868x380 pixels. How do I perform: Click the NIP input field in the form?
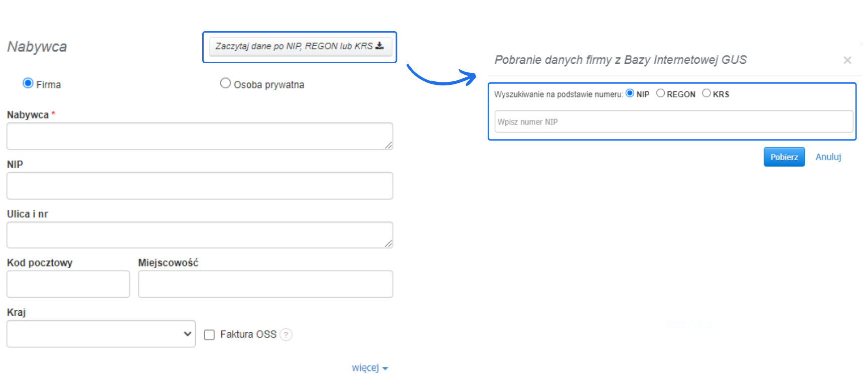(x=199, y=186)
